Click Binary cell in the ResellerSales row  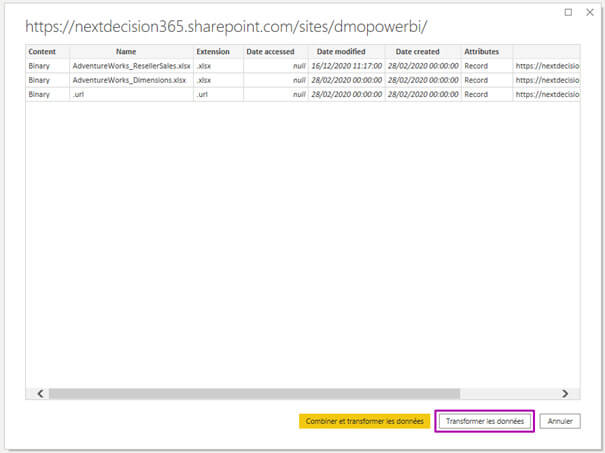click(47, 66)
